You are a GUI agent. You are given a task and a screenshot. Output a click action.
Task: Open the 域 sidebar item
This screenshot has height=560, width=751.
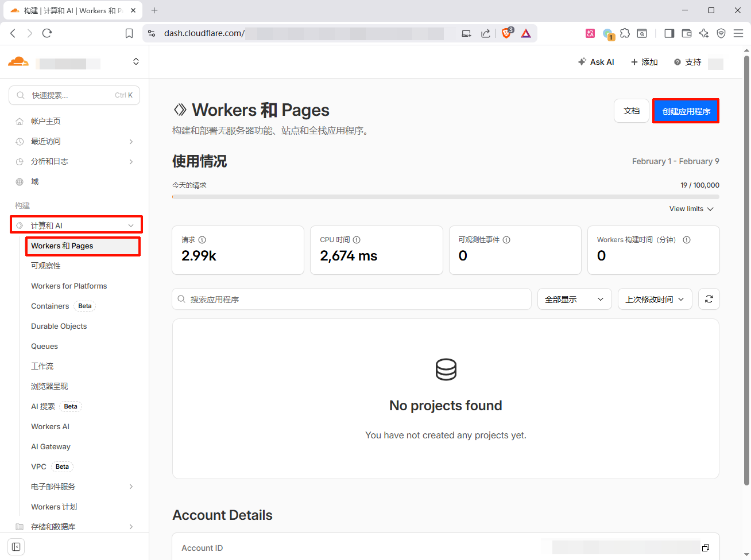click(x=34, y=181)
